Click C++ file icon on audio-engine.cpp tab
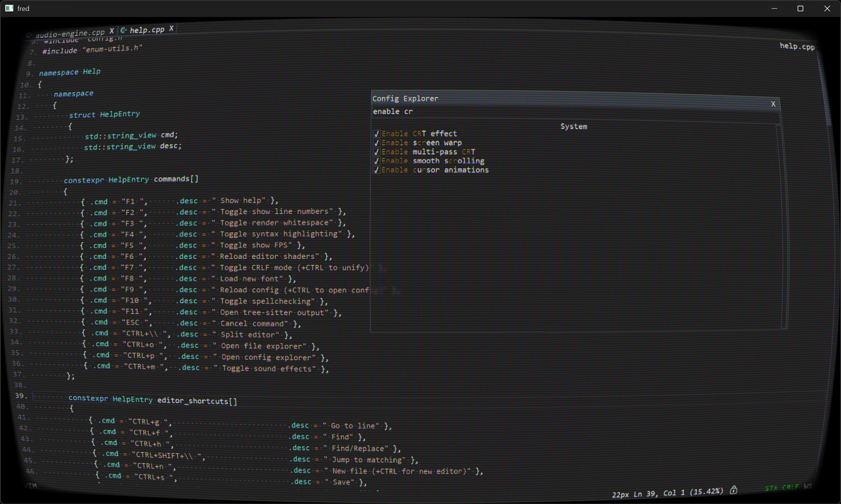Image resolution: width=841 pixels, height=504 pixels. (x=29, y=35)
